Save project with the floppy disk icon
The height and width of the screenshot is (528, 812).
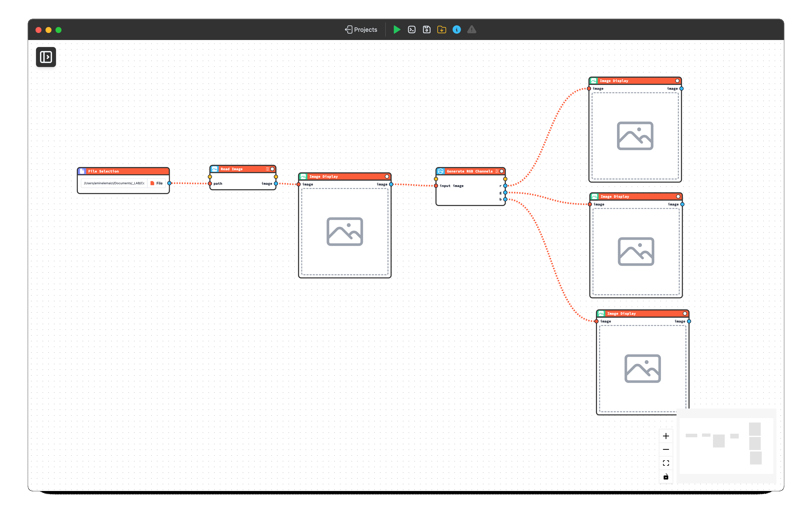tap(426, 30)
